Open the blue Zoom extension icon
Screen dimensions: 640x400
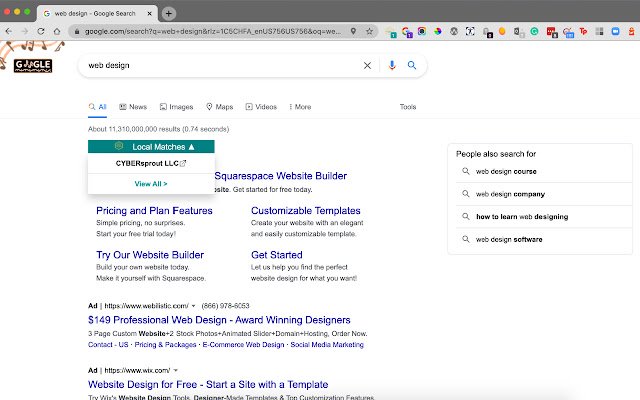point(616,31)
